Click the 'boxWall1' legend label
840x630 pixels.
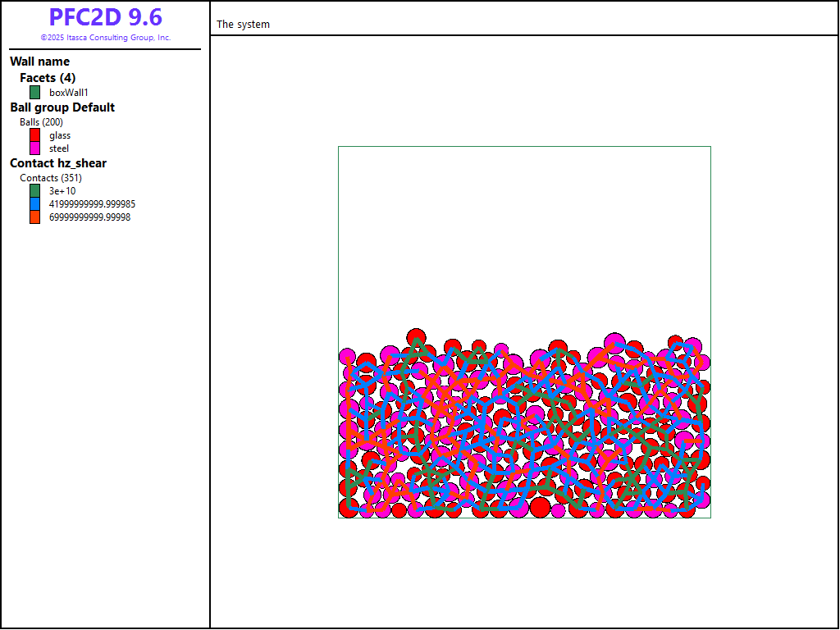[x=69, y=93]
